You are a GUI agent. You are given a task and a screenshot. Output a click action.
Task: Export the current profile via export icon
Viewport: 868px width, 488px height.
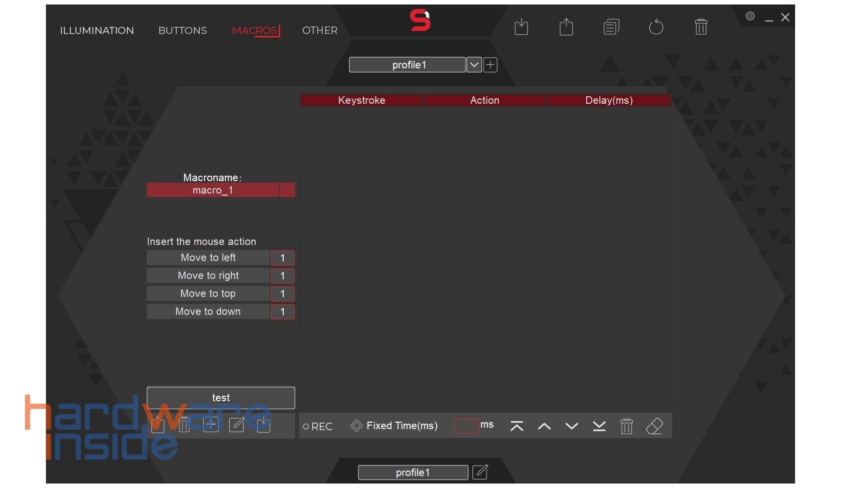(566, 27)
